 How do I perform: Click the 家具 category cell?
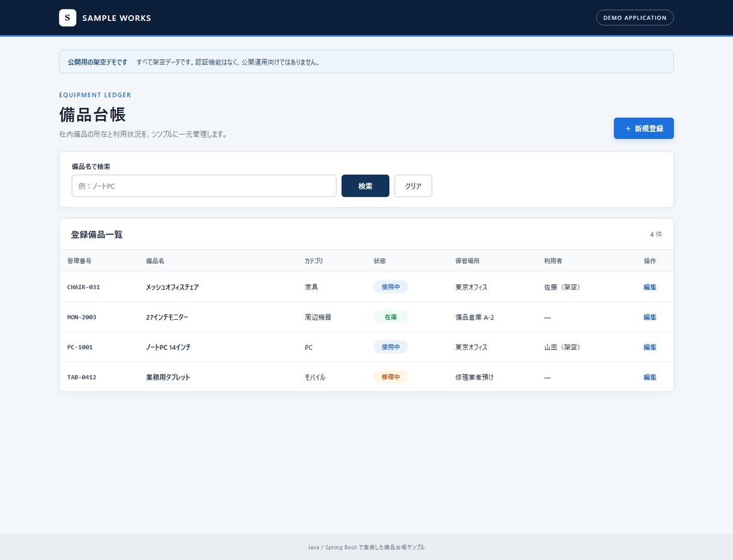pyautogui.click(x=311, y=287)
